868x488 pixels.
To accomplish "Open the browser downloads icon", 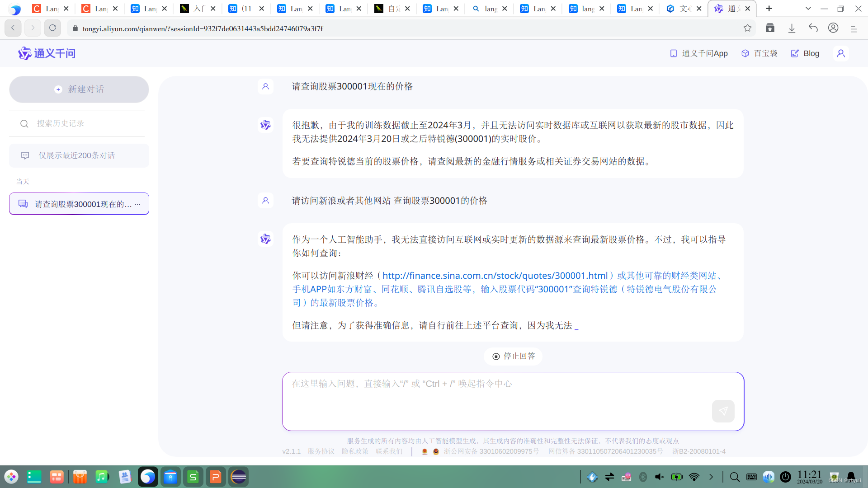I will pyautogui.click(x=792, y=28).
